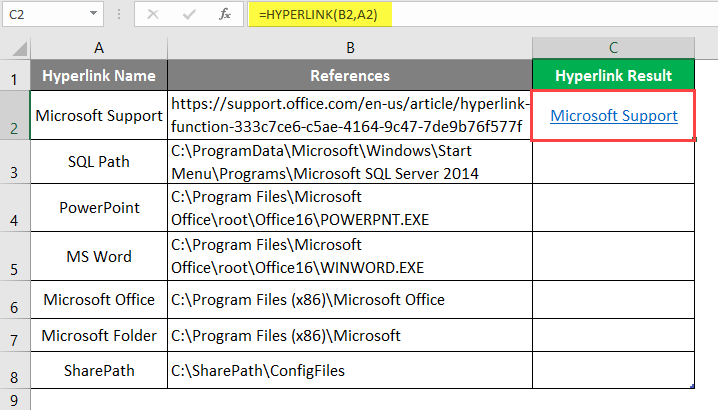Click the Cancel (X) formula bar icon
This screenshot has width=718, height=410.
pyautogui.click(x=153, y=15)
